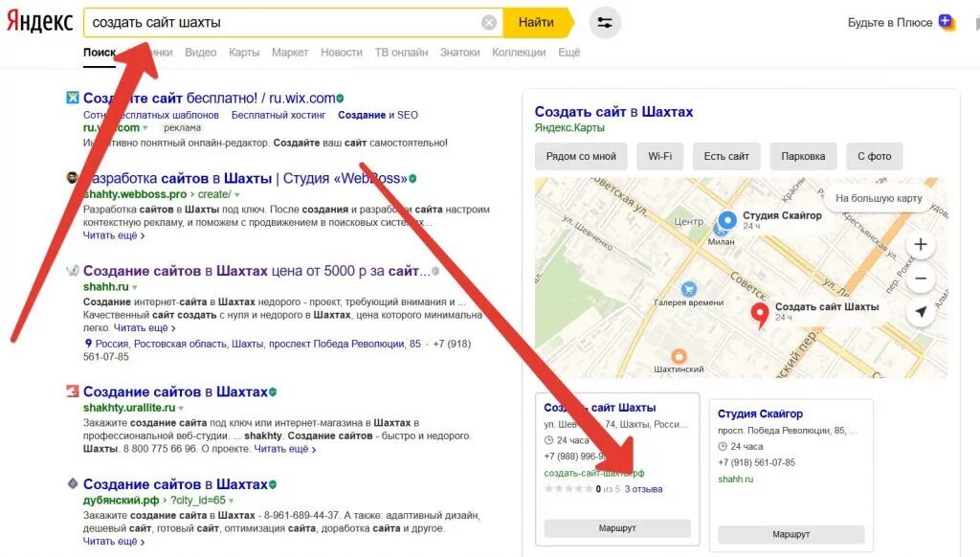
Task: Expand Читать ещё in WebBoss result
Action: tap(114, 235)
